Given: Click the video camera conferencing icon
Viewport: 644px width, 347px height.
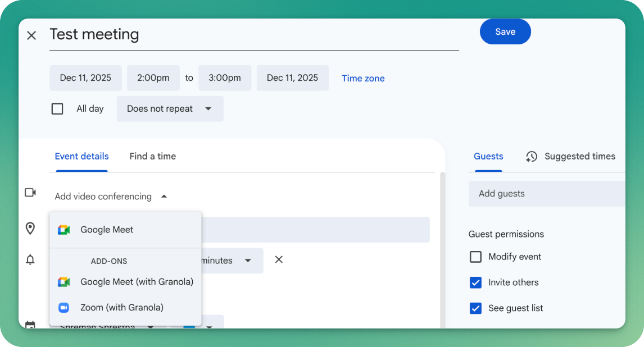Looking at the screenshot, I should 30,193.
